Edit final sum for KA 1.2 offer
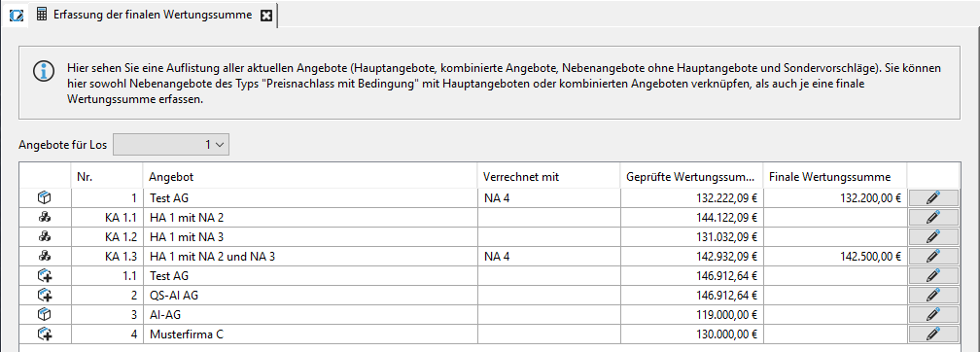 [933, 237]
